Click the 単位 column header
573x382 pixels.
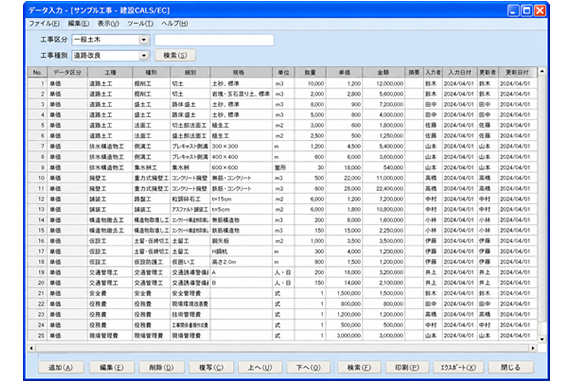[x=284, y=72]
